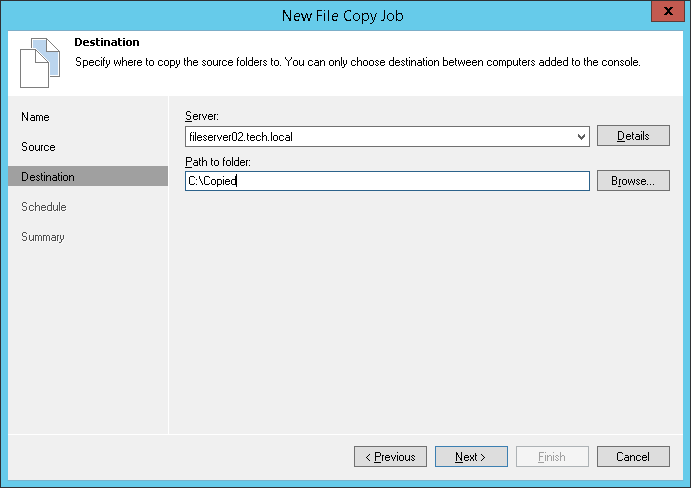Screen dimensions: 691x488
Task: Go back with the Previous button
Action: click(390, 457)
